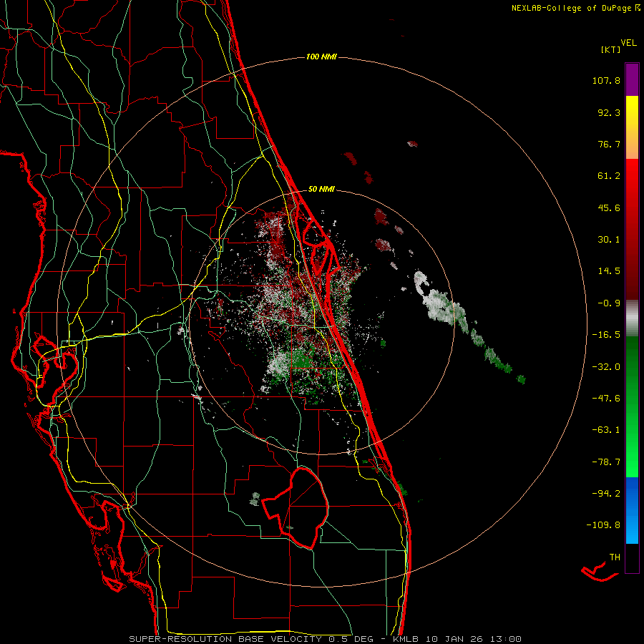Click the KMLB 10 JAN 26 13:00 timestamp

point(457,639)
